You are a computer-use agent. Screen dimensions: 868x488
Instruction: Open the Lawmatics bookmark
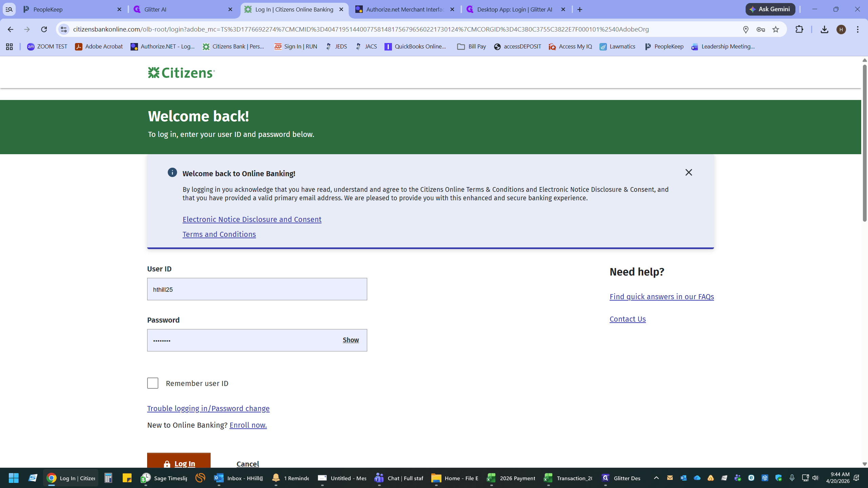tap(617, 47)
